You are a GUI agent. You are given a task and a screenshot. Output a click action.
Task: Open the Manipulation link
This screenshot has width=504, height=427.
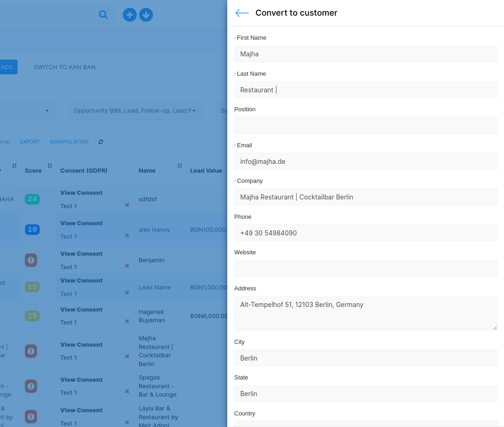coord(69,142)
